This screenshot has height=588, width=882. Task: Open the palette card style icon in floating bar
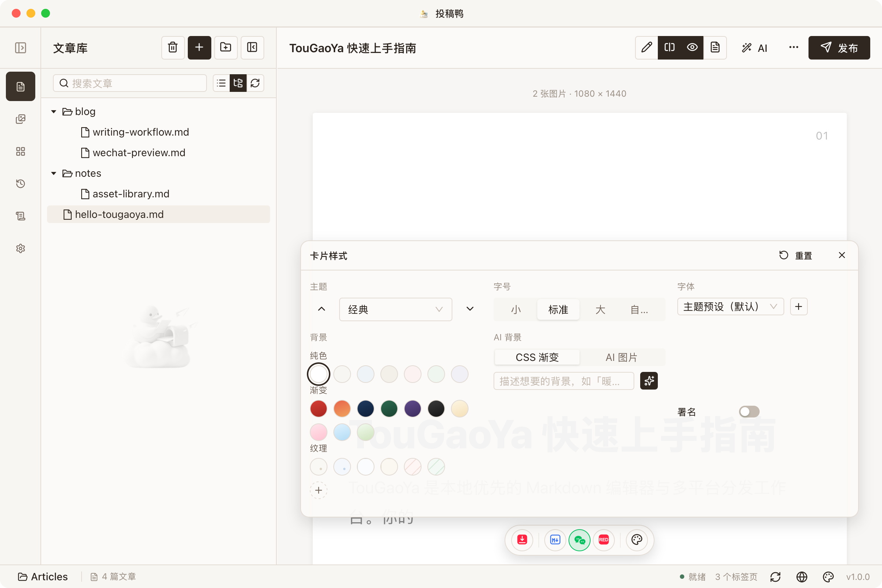click(637, 539)
